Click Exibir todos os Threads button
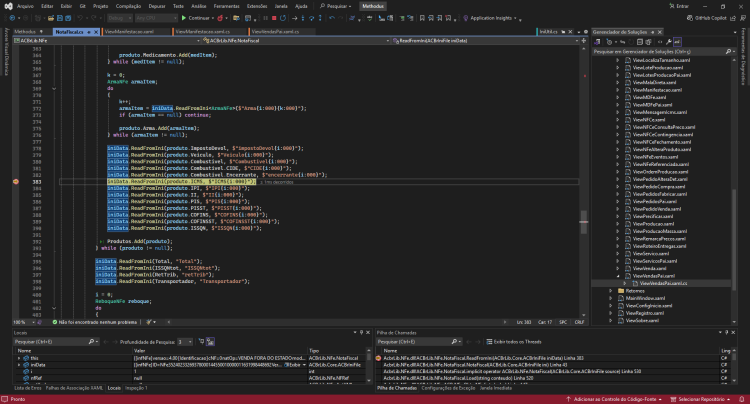Image resolution: width=750 pixels, height=404 pixels. click(x=514, y=342)
